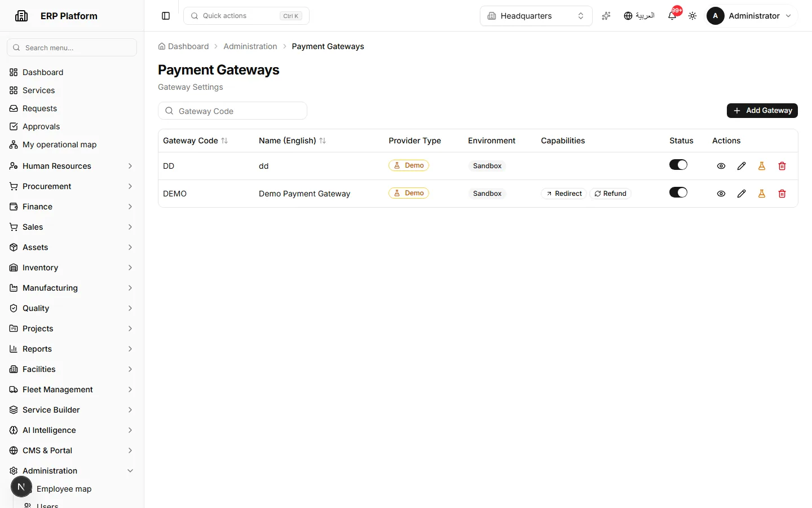Screen dimensions: 812x508
Task: Switch language to Arabic
Action: click(x=639, y=16)
